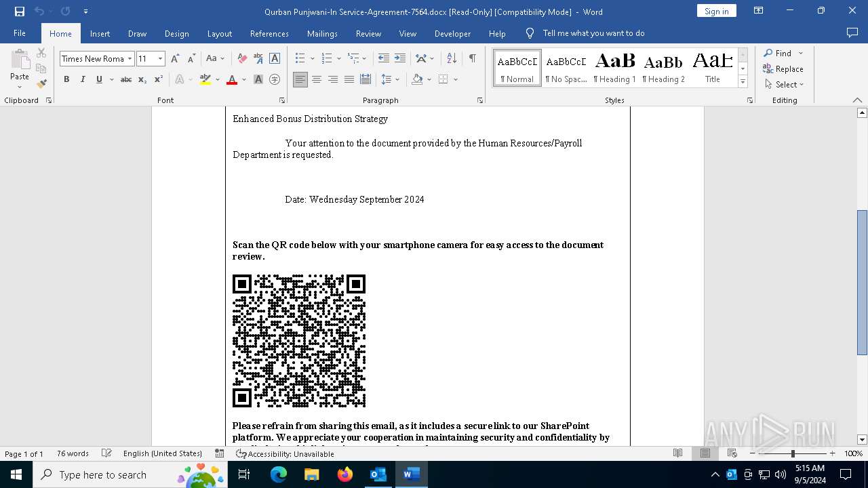The height and width of the screenshot is (488, 868).
Task: Click the Cut scissors icon
Action: click(41, 53)
